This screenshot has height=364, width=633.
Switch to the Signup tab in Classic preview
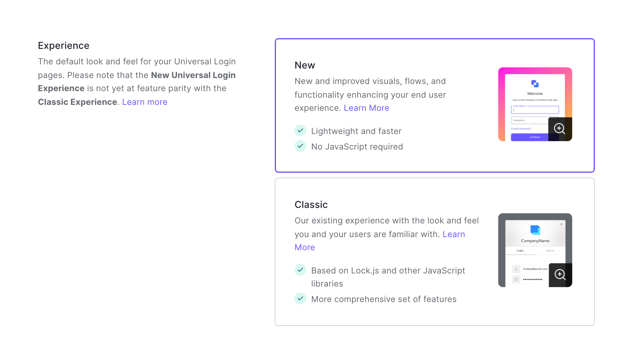click(x=550, y=251)
